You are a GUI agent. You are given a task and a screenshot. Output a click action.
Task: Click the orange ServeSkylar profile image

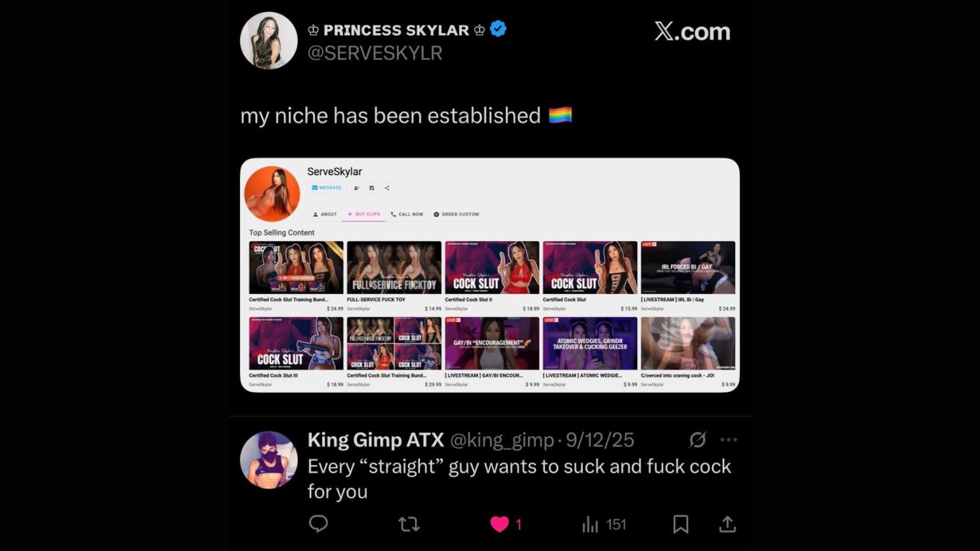click(272, 194)
